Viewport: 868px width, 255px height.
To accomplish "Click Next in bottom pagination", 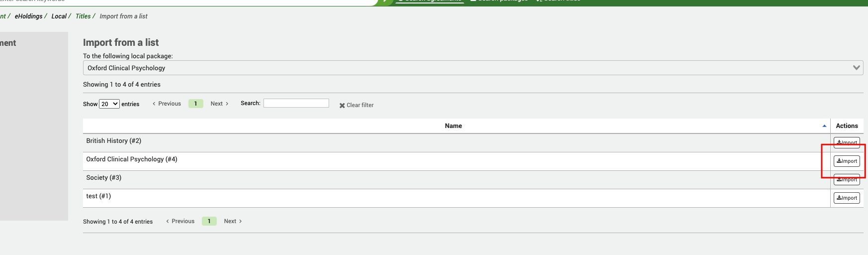I will (233, 221).
